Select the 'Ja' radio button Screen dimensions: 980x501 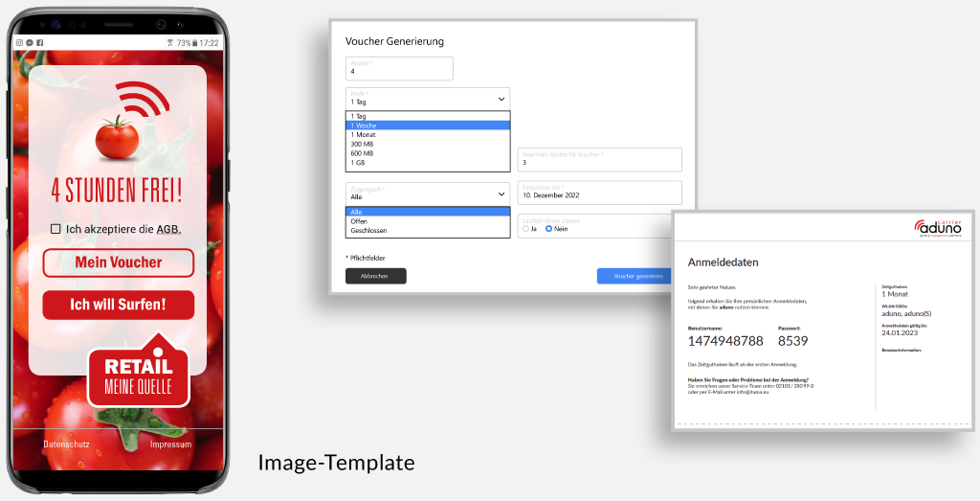tap(526, 229)
